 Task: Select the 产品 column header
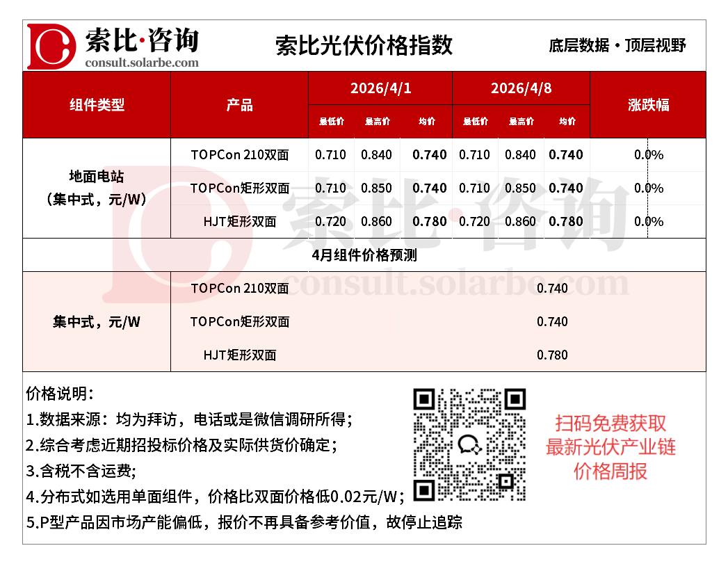pos(239,105)
